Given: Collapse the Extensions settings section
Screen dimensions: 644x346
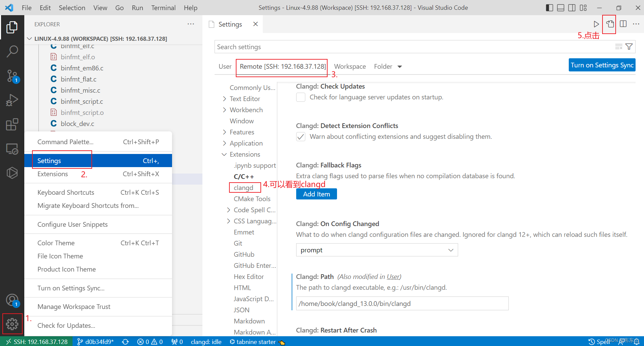Looking at the screenshot, I should click(x=224, y=154).
